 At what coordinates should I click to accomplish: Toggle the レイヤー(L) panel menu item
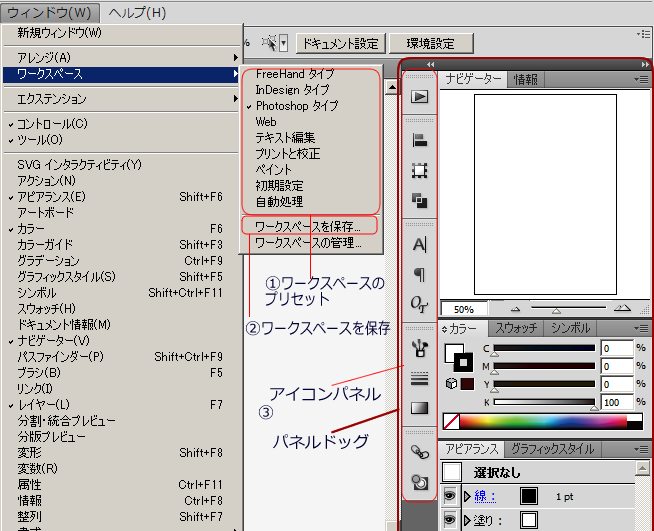121,405
